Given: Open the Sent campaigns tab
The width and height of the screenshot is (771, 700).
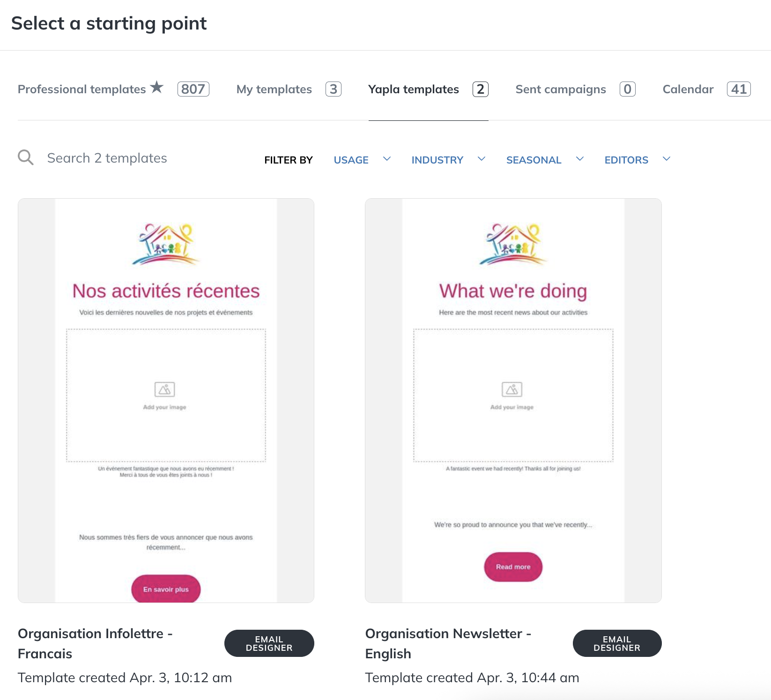Looking at the screenshot, I should pos(575,89).
